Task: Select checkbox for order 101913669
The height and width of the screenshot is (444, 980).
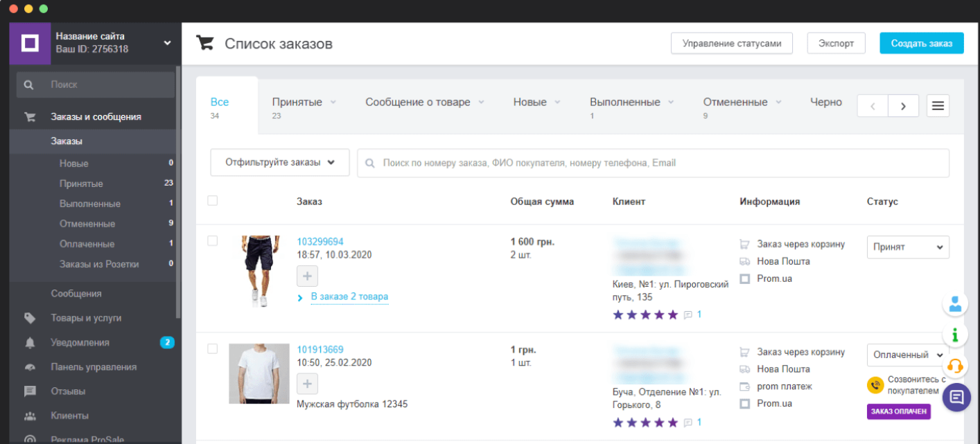Action: [x=213, y=349]
